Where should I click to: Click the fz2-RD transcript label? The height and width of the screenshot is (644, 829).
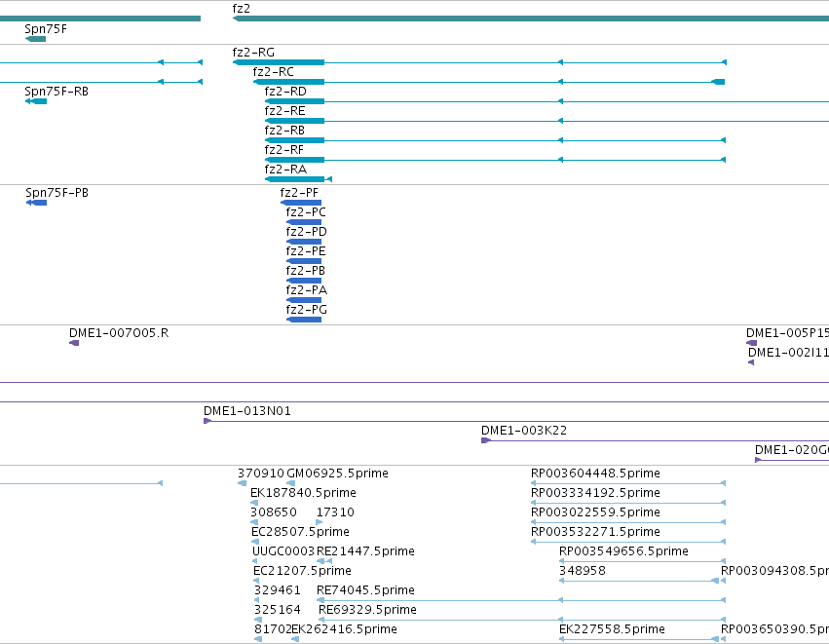[285, 92]
